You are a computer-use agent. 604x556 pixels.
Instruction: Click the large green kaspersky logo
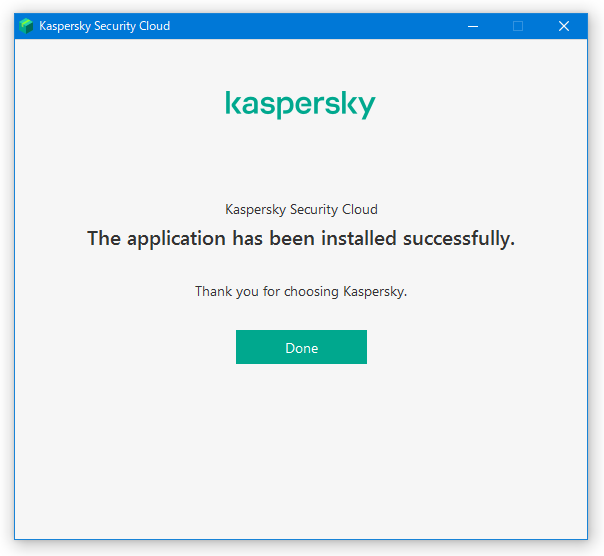tap(300, 104)
